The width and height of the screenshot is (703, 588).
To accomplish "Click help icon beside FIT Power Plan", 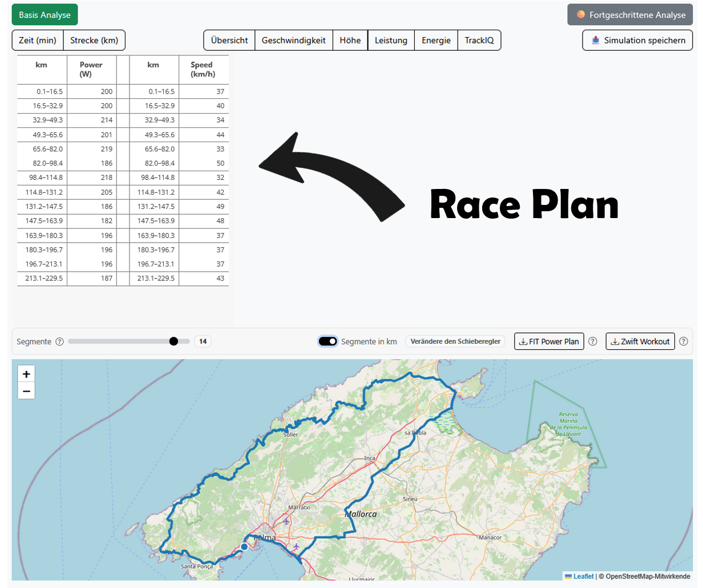I will [593, 341].
